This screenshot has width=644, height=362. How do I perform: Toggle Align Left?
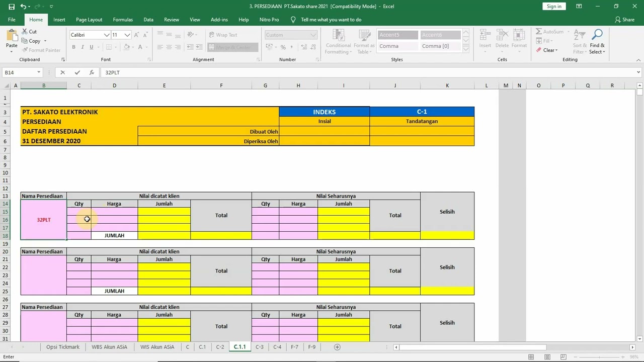click(x=160, y=47)
